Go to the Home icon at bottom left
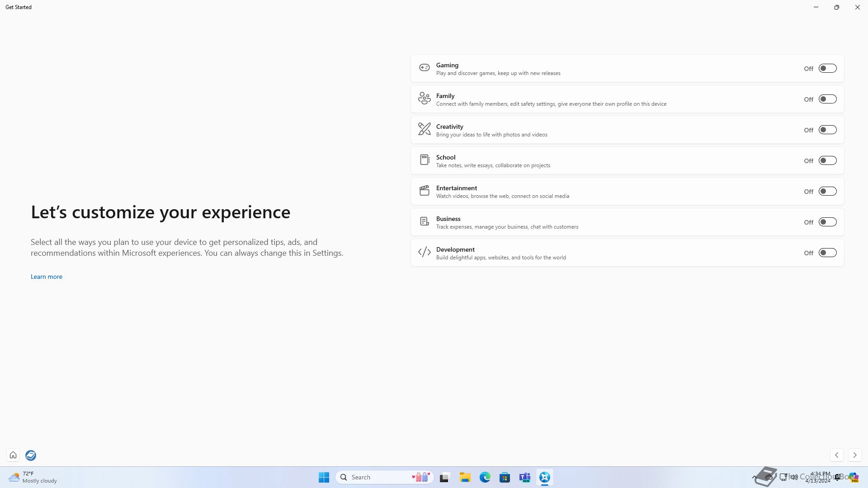Image resolution: width=868 pixels, height=488 pixels. tap(13, 455)
